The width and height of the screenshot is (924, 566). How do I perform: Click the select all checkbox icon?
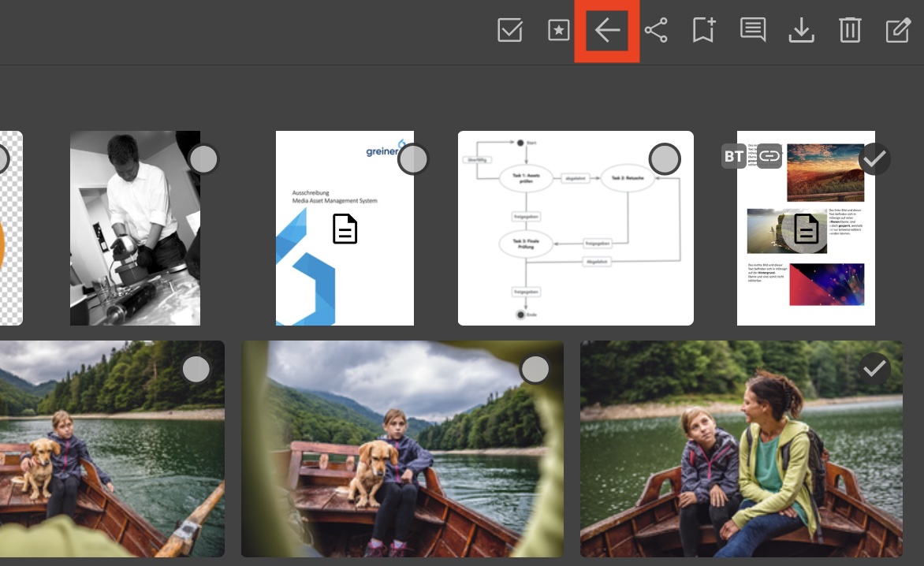510,31
